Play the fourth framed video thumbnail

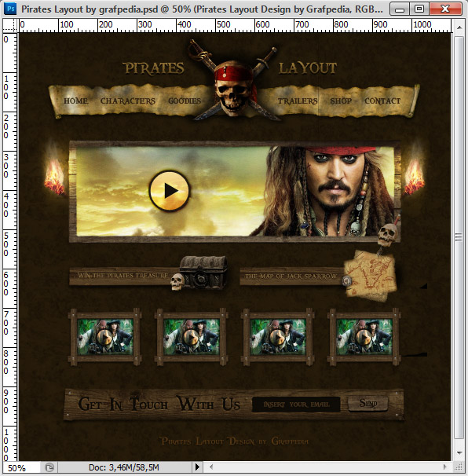click(x=364, y=337)
